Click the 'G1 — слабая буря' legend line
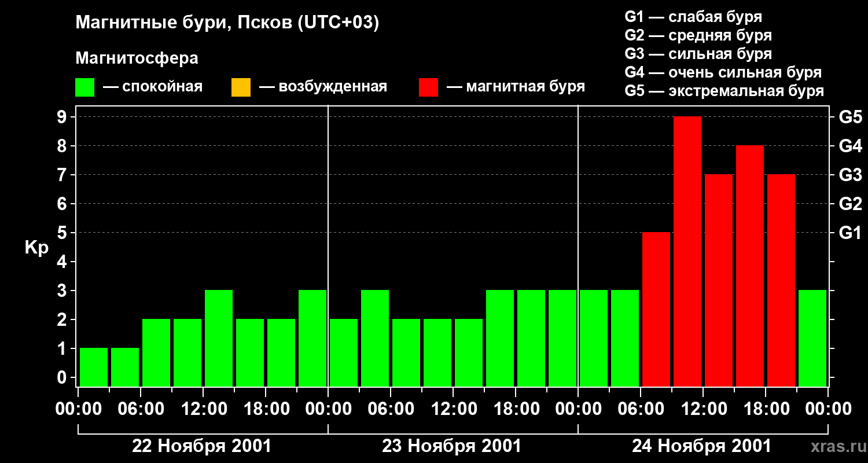This screenshot has width=868, height=463. point(693,16)
